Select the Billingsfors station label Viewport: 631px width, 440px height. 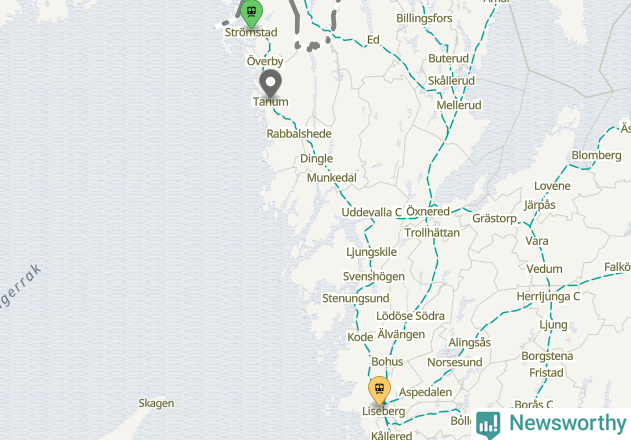pyautogui.click(x=424, y=19)
